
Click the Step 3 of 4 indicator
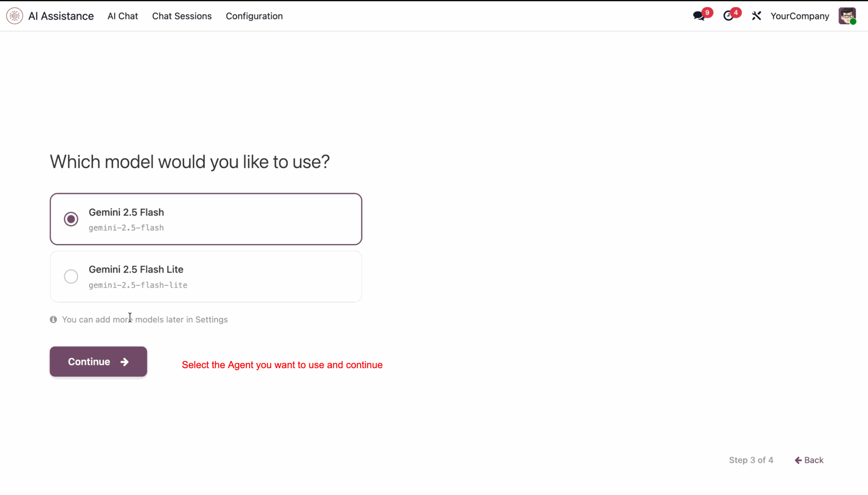tap(751, 460)
